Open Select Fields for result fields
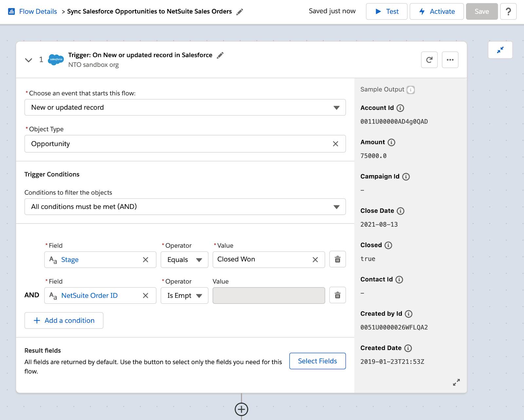The height and width of the screenshot is (420, 524). pos(317,361)
